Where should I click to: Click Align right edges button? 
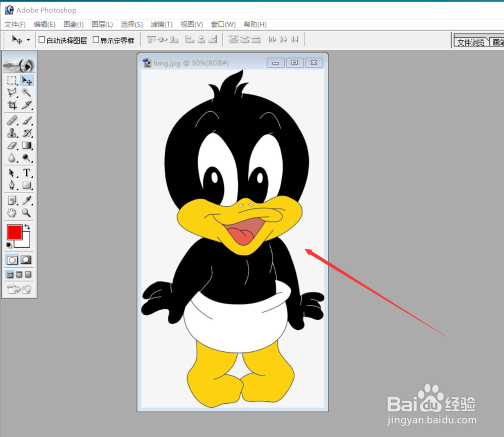point(213,39)
